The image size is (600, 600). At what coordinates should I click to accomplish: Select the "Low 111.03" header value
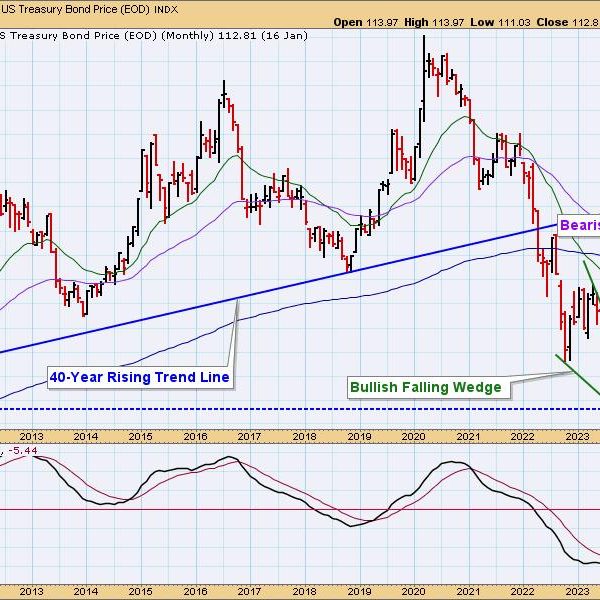click(x=500, y=22)
